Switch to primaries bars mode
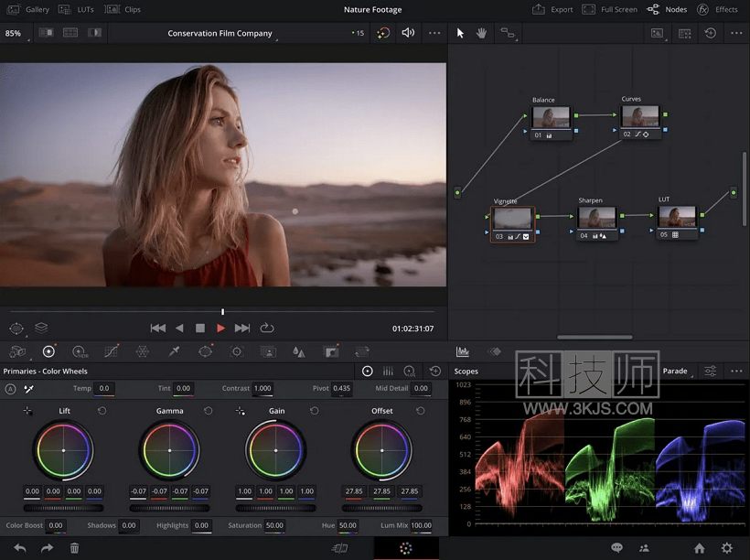750x560 pixels. pyautogui.click(x=388, y=371)
